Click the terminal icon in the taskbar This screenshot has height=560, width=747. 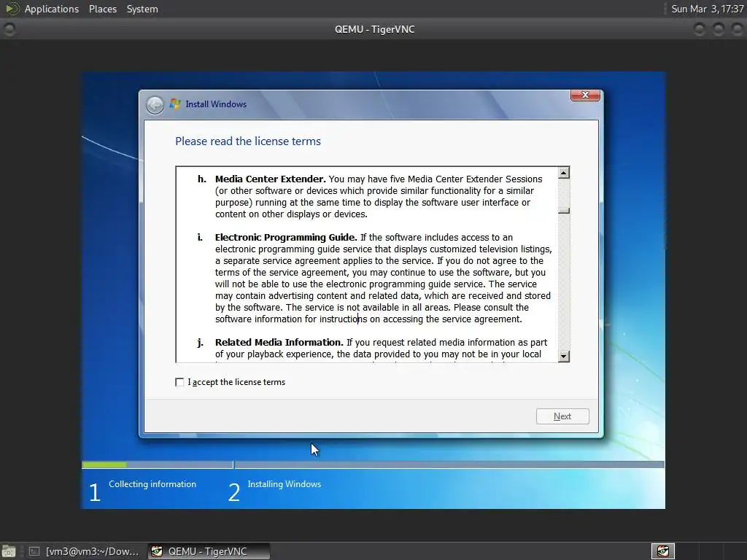tap(34, 551)
